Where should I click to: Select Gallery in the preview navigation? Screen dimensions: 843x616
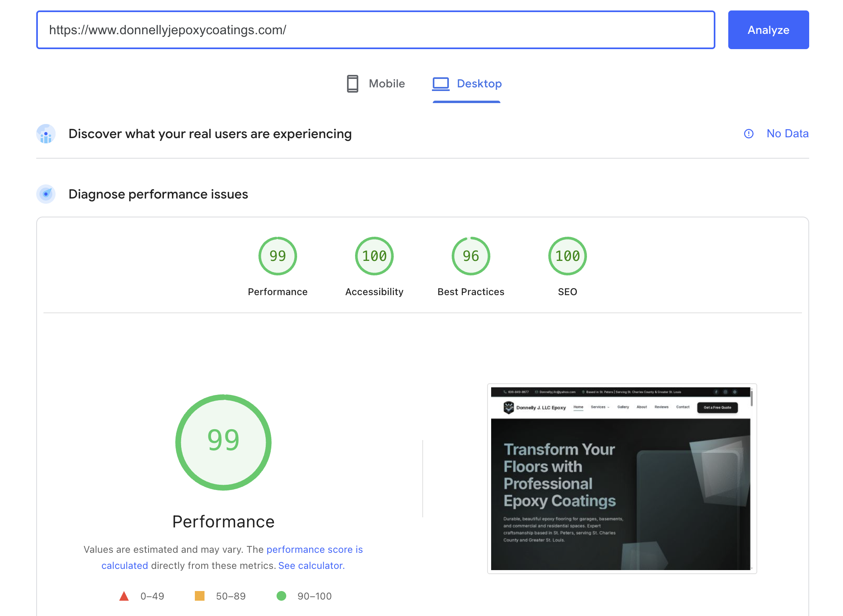coord(623,407)
